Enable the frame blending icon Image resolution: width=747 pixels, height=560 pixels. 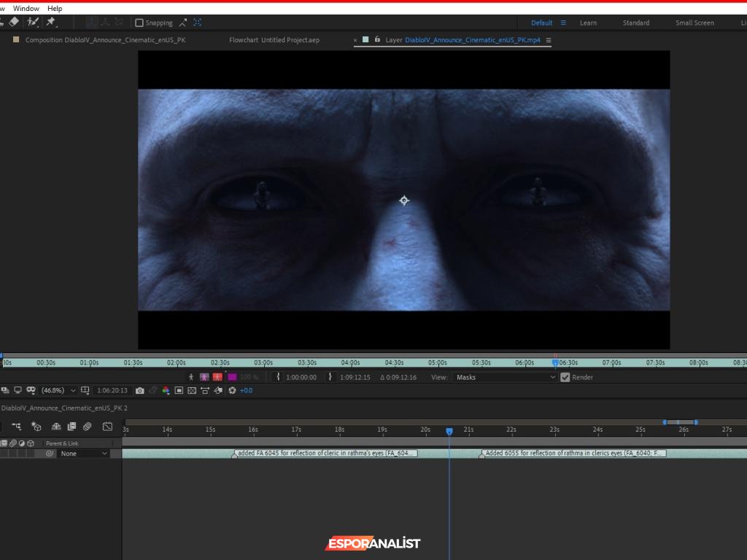point(72,426)
